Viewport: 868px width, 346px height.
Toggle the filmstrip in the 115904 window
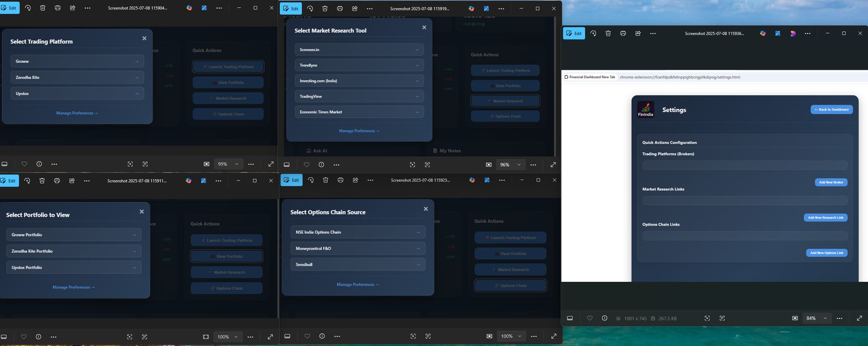[x=5, y=164]
